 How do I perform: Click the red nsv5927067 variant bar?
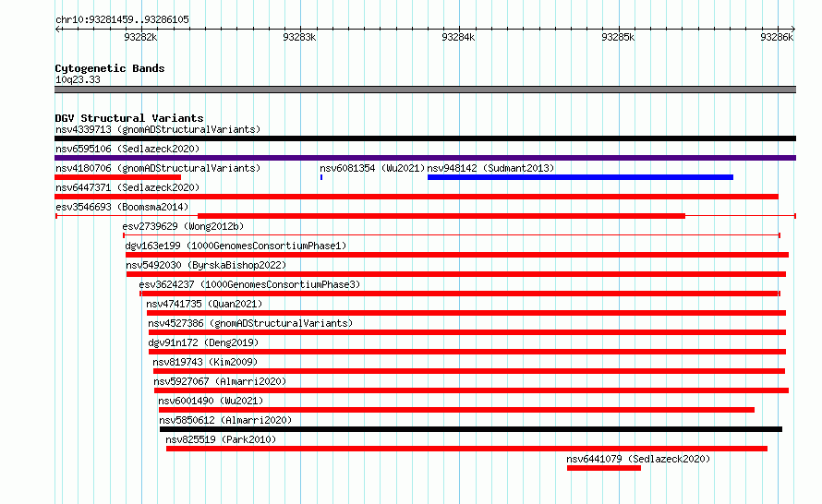(471, 390)
